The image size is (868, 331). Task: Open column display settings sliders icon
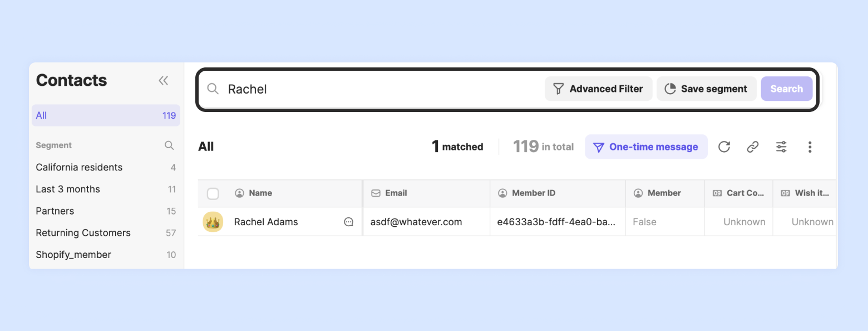click(x=781, y=147)
